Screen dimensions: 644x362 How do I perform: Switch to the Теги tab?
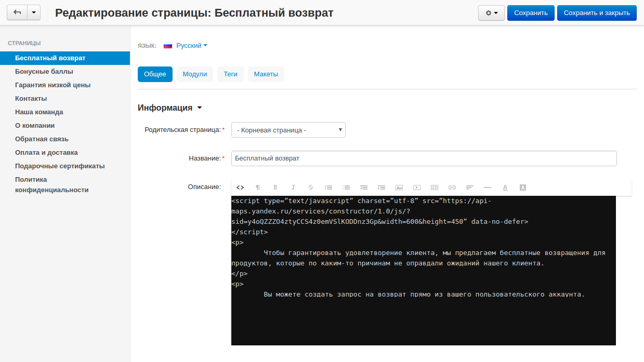click(x=230, y=74)
